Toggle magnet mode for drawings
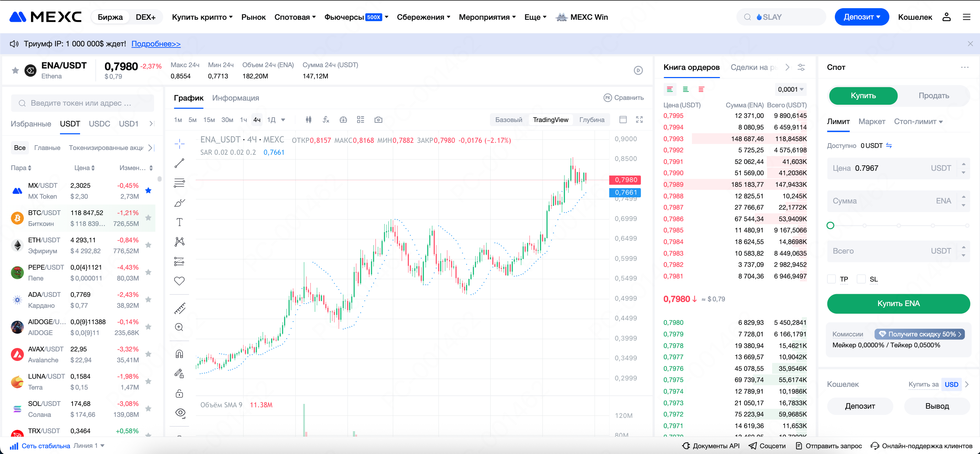 pyautogui.click(x=179, y=354)
